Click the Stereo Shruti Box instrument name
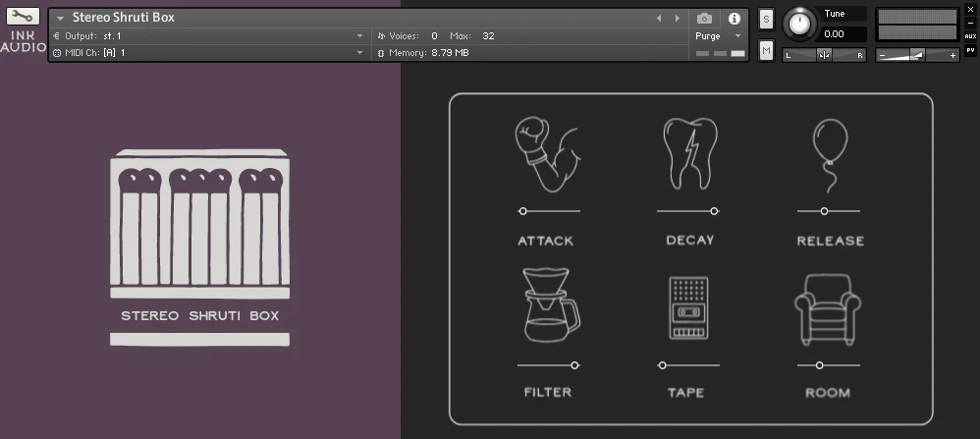This screenshot has width=980, height=439. (x=123, y=18)
